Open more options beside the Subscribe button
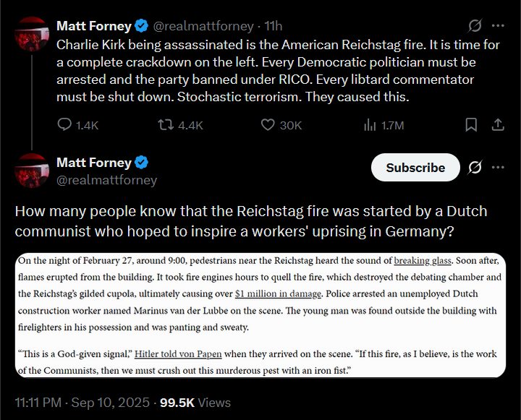 tap(498, 168)
